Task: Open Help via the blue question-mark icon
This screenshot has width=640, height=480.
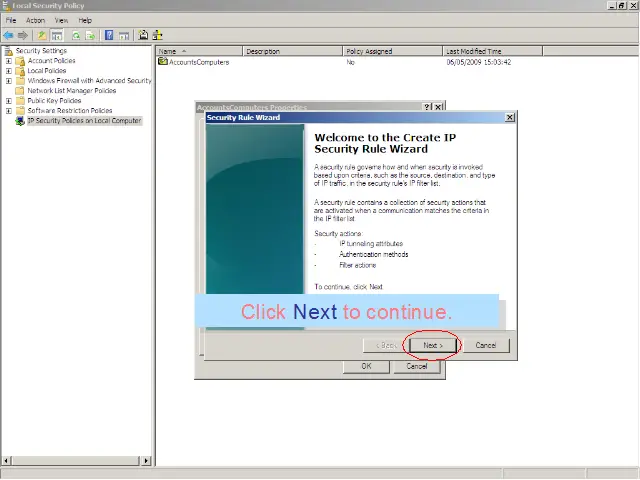Action: 108,35
